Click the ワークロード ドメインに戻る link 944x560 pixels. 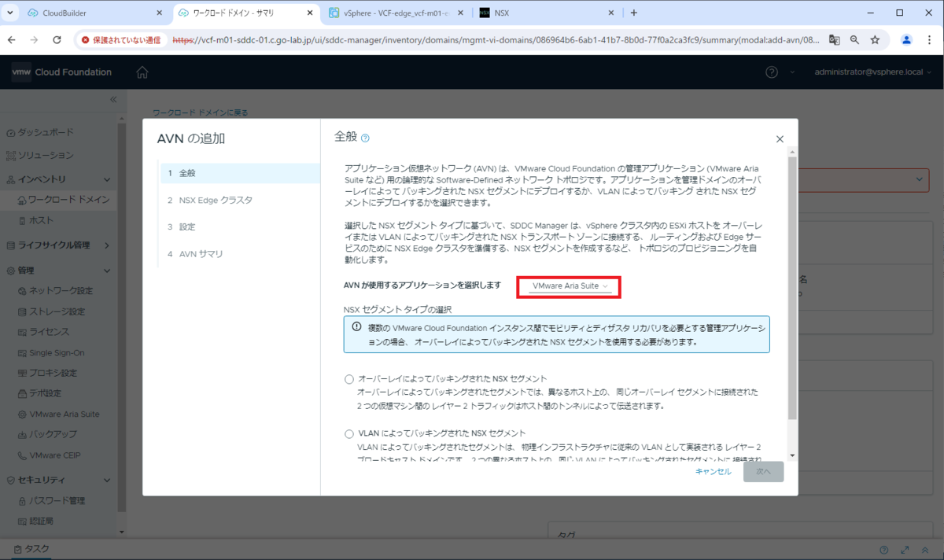point(200,112)
